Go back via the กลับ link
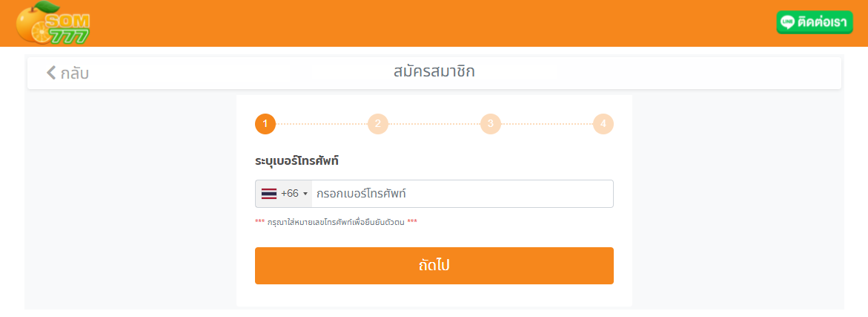The image size is (868, 317). pos(75,73)
